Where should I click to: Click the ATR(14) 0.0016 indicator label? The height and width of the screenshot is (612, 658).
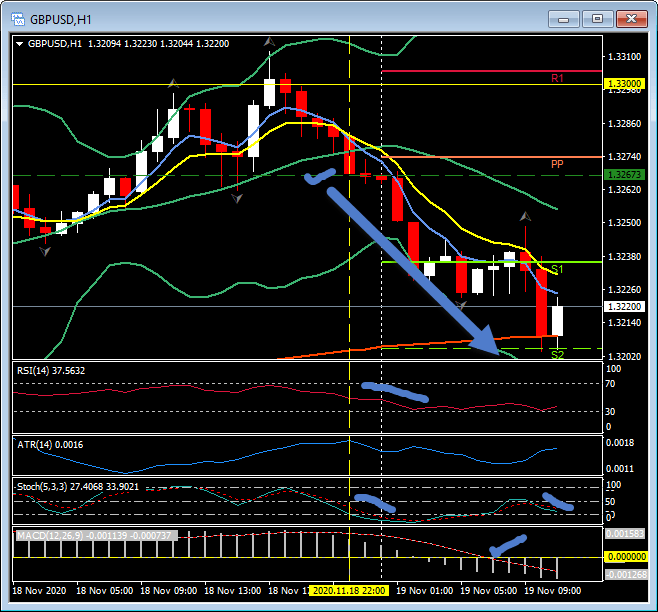click(50, 445)
